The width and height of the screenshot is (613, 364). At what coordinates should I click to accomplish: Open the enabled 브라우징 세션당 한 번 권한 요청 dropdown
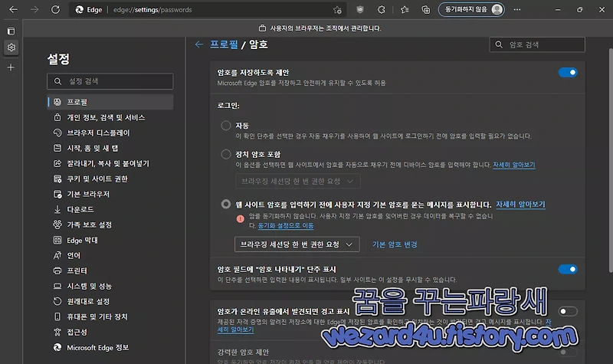(x=297, y=244)
